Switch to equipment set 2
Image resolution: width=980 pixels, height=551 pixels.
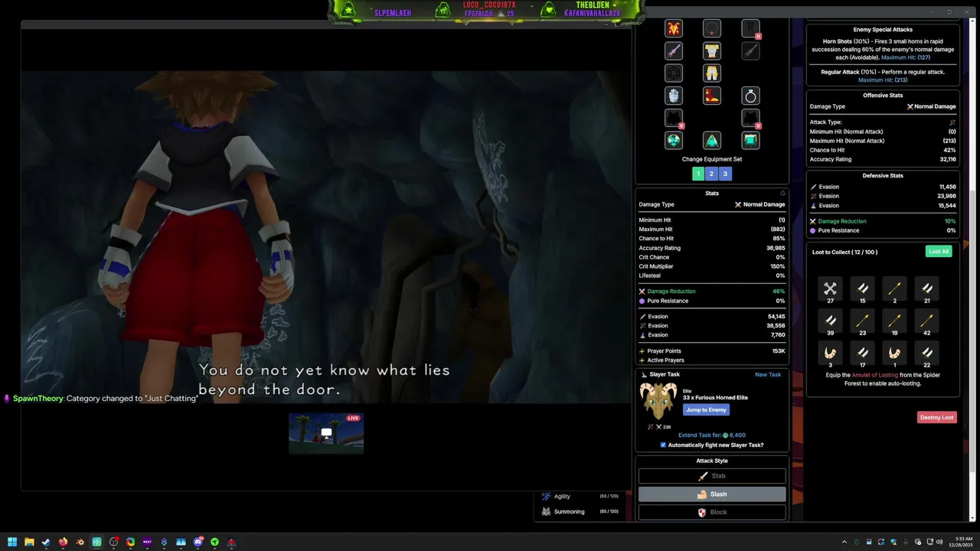[711, 174]
